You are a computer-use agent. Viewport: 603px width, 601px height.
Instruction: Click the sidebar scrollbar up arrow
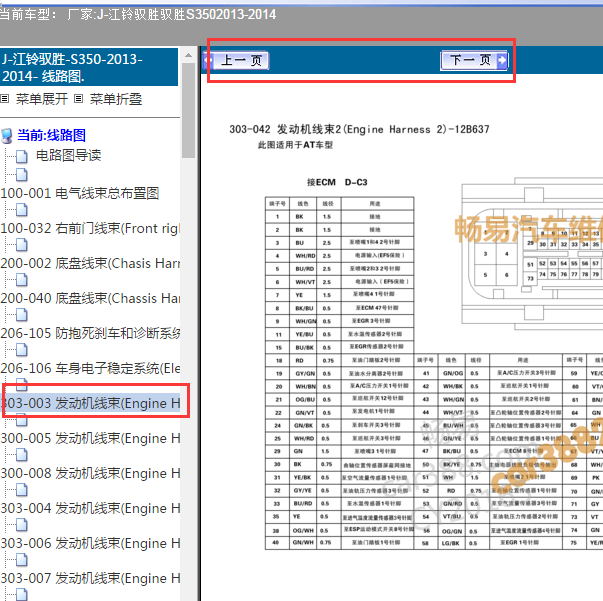coord(188,55)
